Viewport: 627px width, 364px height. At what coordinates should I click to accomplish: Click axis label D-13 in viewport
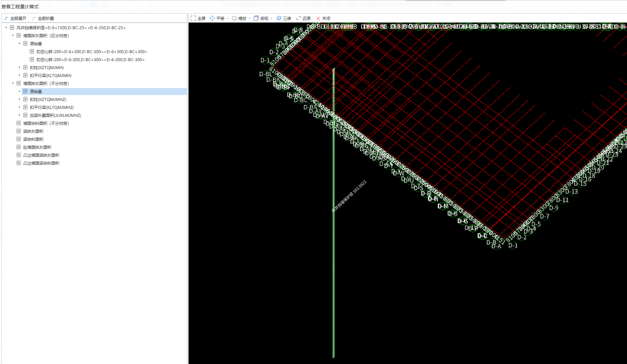(x=571, y=192)
